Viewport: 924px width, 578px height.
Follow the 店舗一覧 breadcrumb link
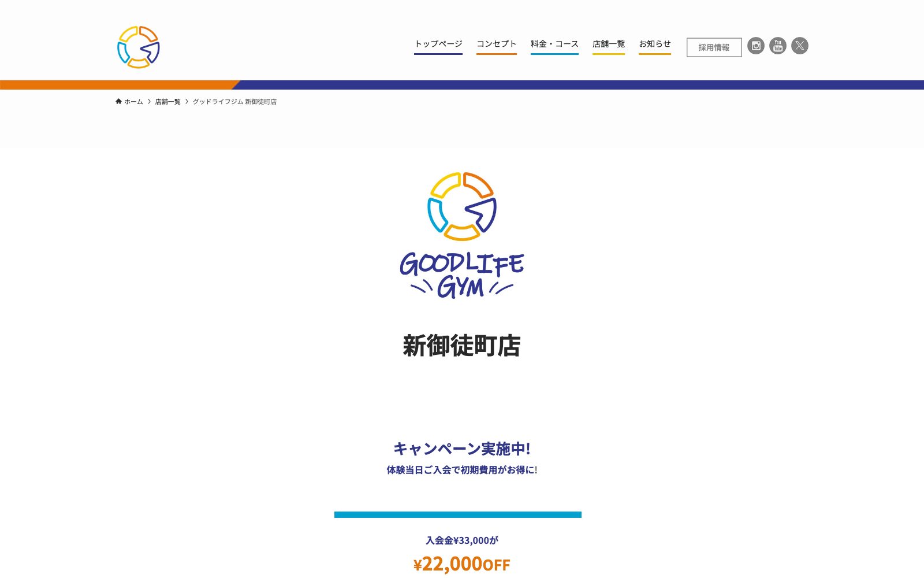(167, 102)
